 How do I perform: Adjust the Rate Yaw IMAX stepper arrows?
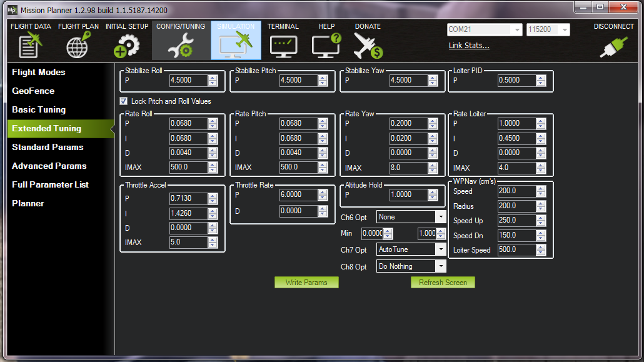click(433, 168)
